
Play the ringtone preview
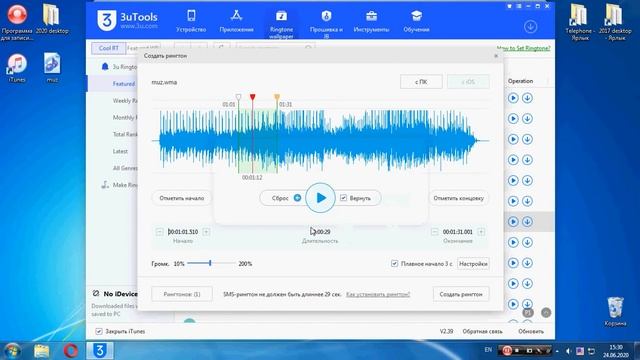pos(320,198)
